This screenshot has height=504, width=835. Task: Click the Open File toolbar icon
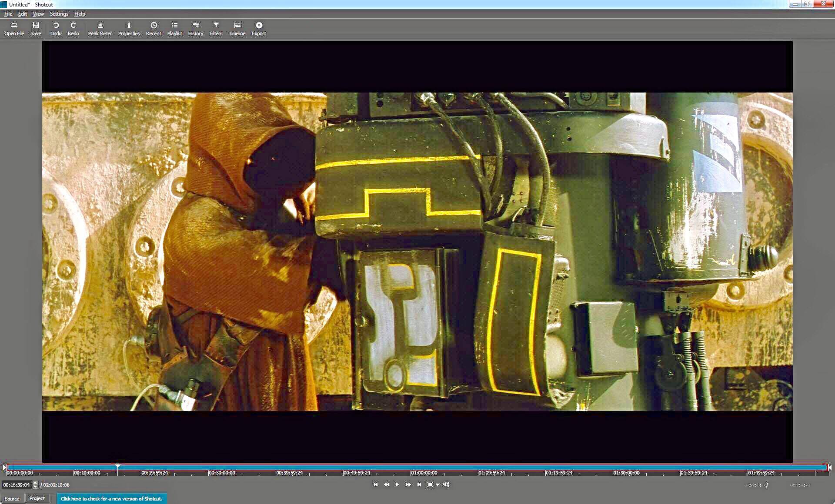[14, 29]
